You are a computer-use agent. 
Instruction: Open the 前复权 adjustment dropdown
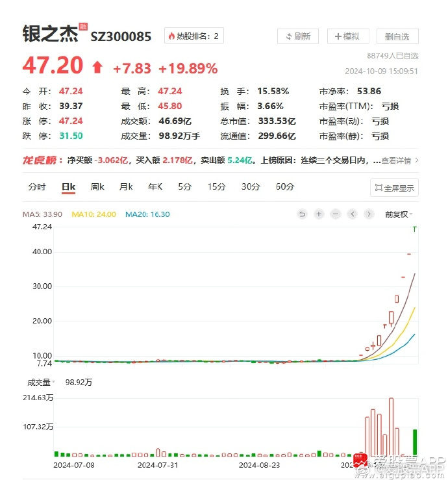click(x=399, y=214)
